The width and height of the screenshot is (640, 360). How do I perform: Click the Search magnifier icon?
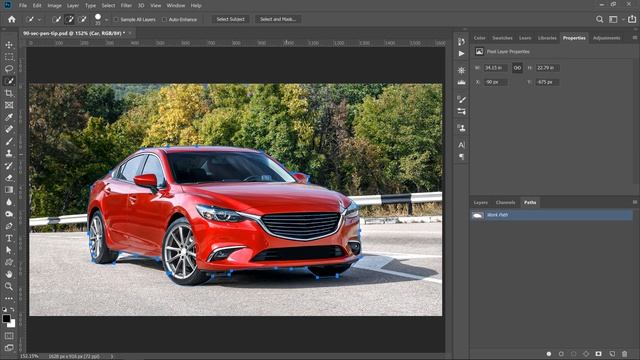[599, 19]
